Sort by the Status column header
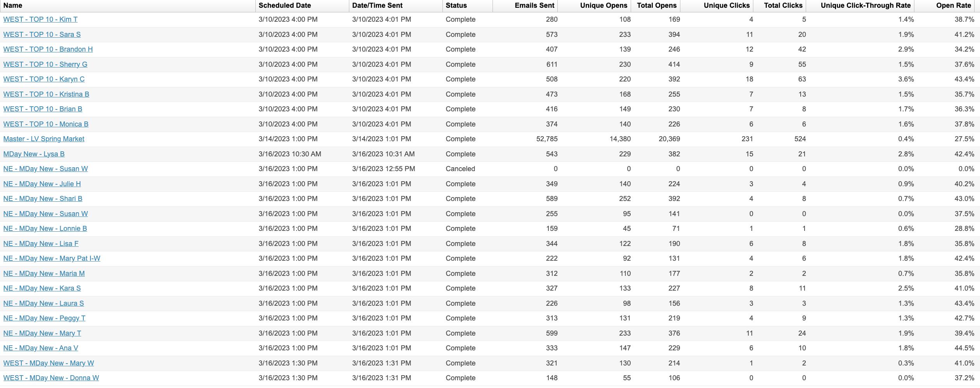 point(456,5)
